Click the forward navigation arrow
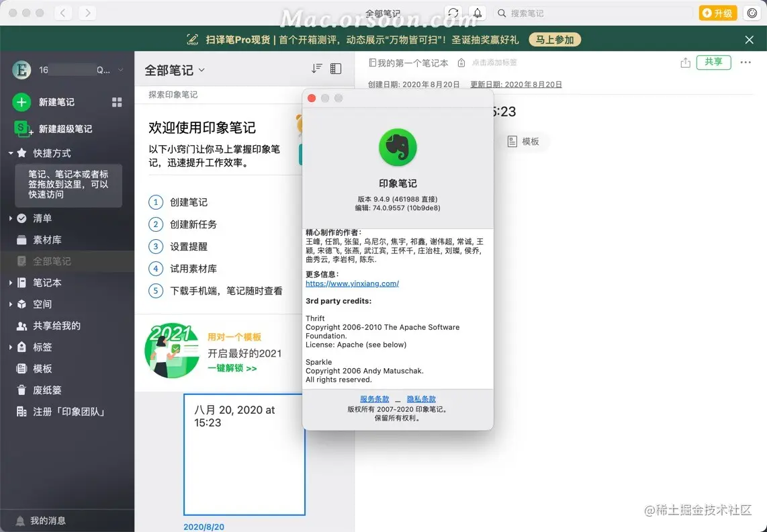Viewport: 767px width, 532px height. pos(87,13)
